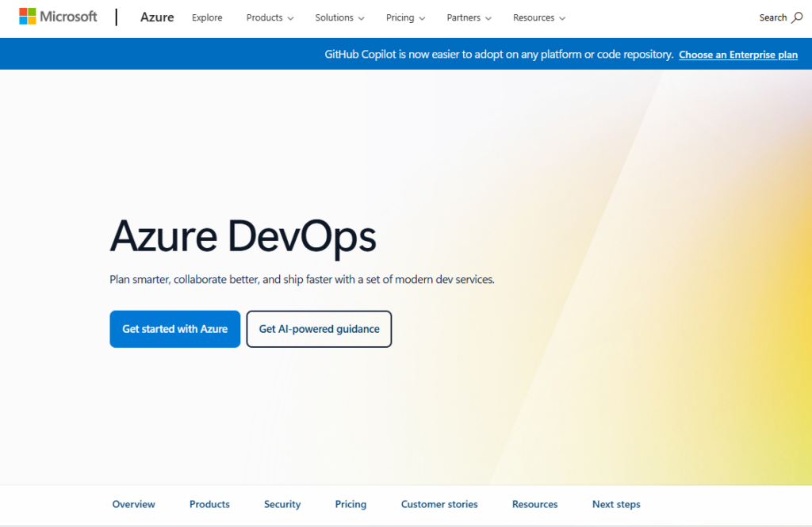The height and width of the screenshot is (527, 812).
Task: Click the 'Plan smarter, collaborate better' tagline
Action: (x=302, y=280)
